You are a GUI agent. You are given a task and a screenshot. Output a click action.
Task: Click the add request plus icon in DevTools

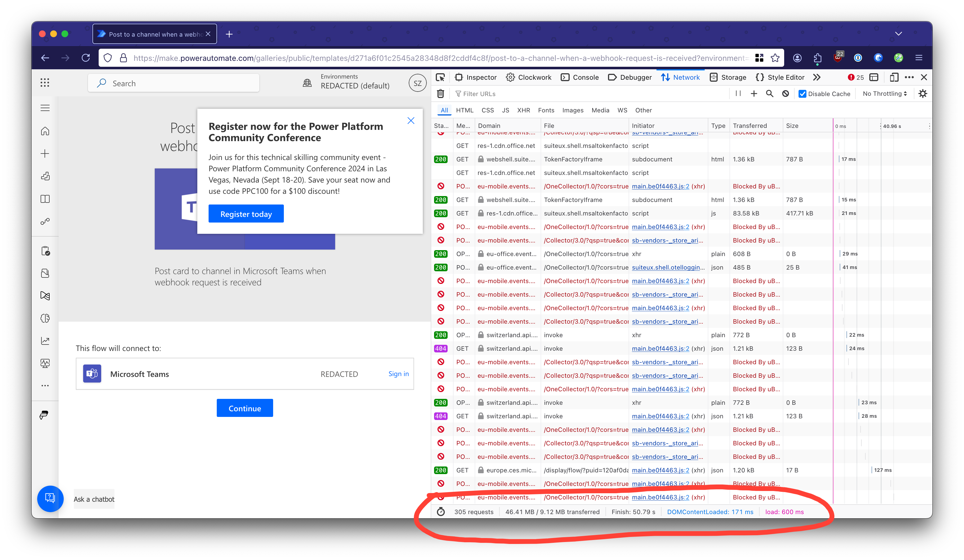(754, 94)
